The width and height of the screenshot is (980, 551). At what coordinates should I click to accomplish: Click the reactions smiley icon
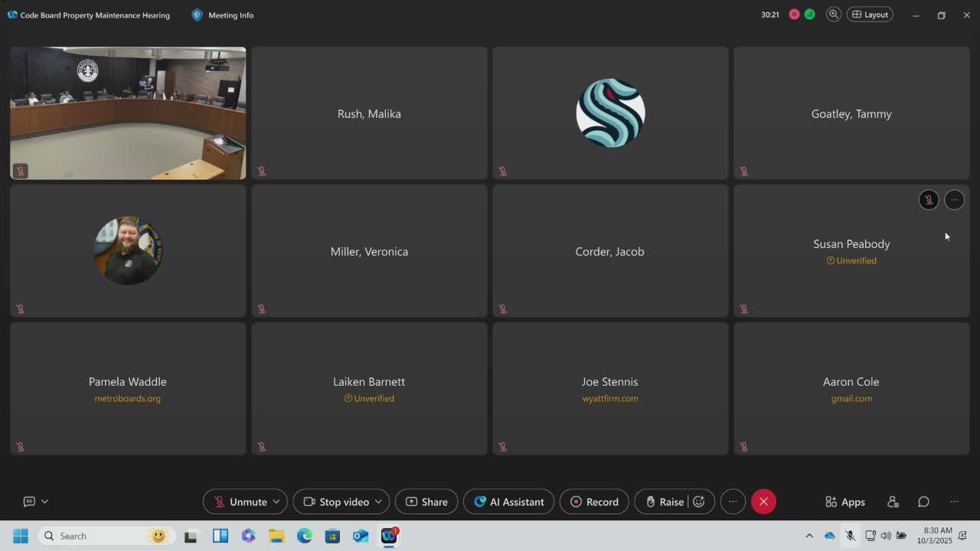pos(699,502)
